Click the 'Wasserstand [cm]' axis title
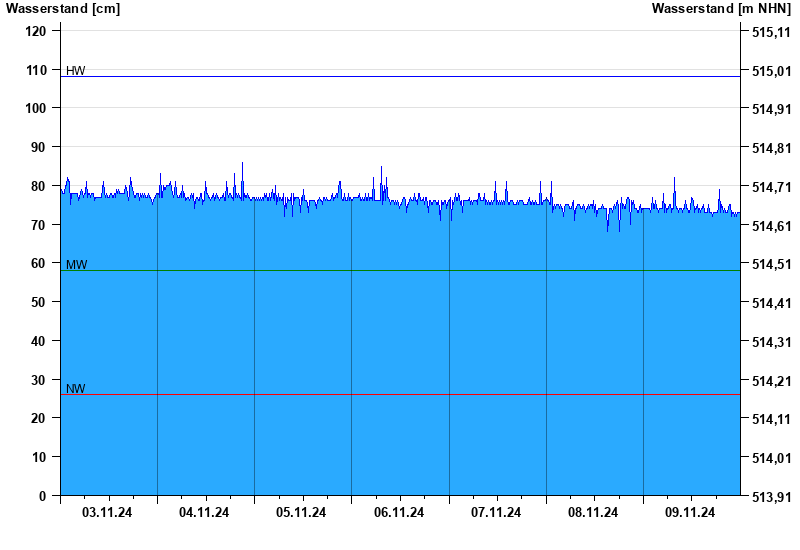This screenshot has height=550, width=800. (x=63, y=9)
